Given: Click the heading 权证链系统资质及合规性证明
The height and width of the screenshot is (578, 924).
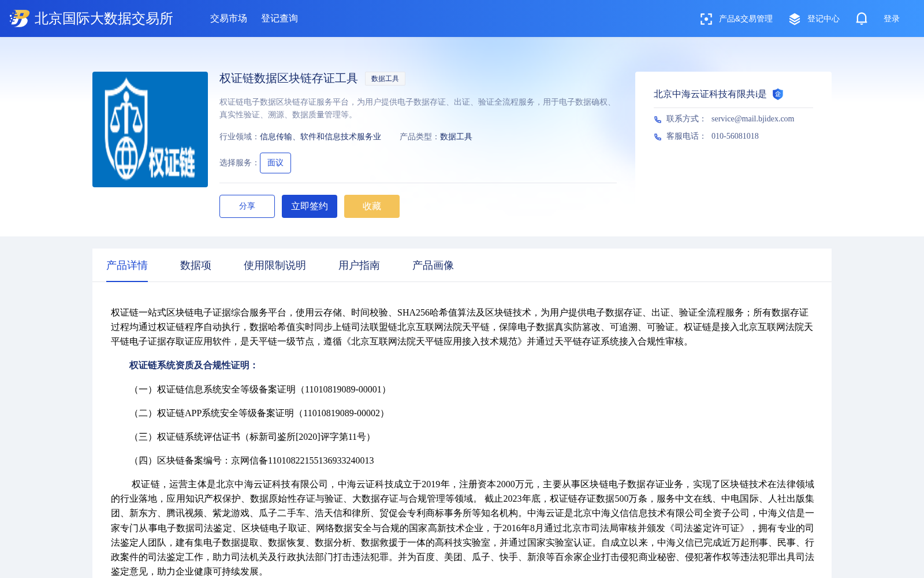Looking at the screenshot, I should coord(193,365).
